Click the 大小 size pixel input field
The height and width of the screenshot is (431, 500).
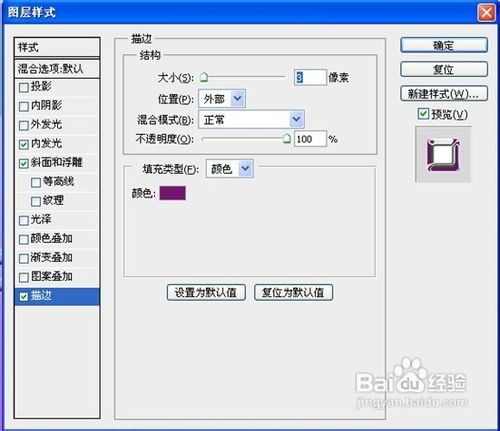310,78
